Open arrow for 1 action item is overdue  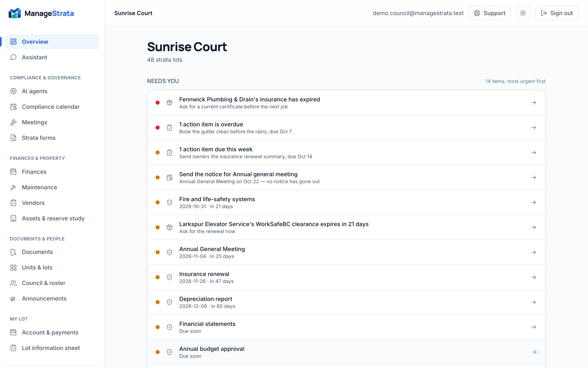[533, 128]
